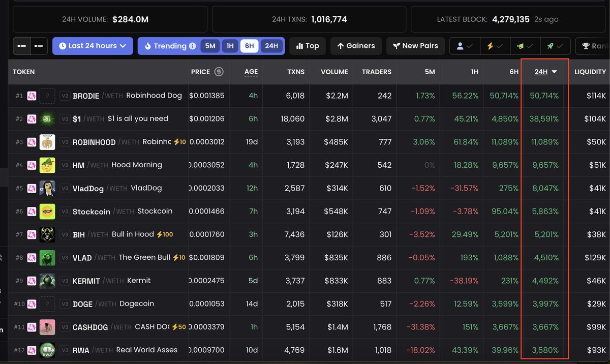This screenshot has width=610, height=364.
Task: Click the Bull in Hood token logo
Action: [x=47, y=234]
